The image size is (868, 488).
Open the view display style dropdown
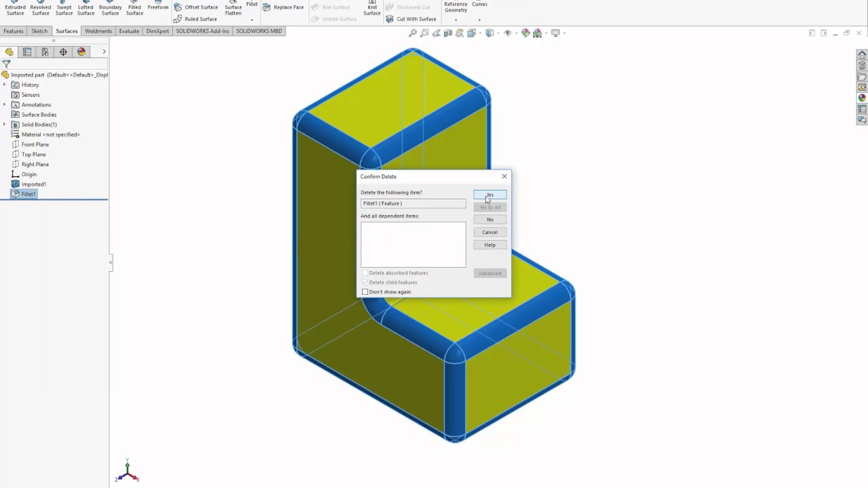[499, 32]
